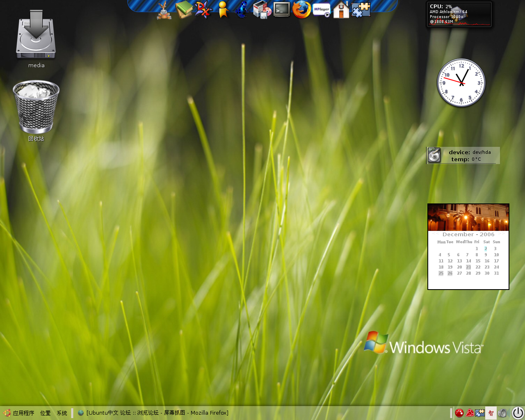Open the 系统 system menu
525x420 pixels.
62,413
